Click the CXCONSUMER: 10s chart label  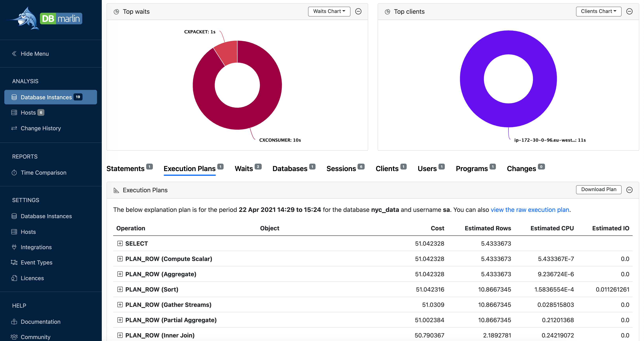[280, 140]
